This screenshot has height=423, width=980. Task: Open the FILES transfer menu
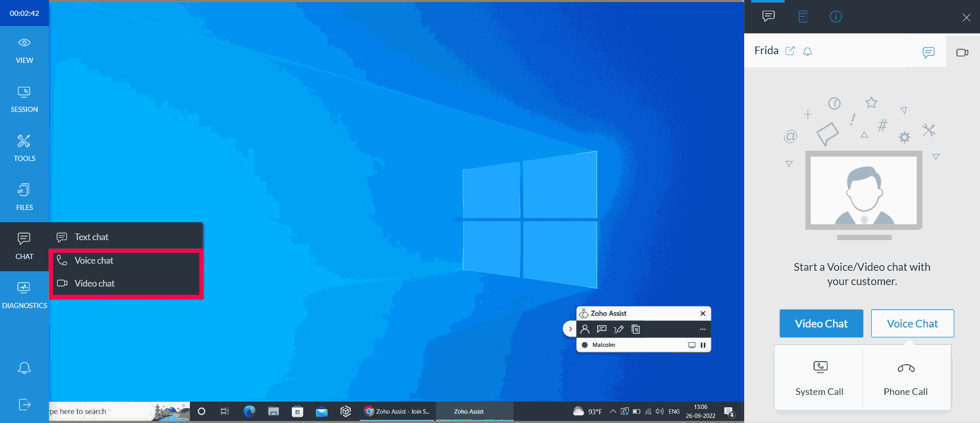click(x=24, y=197)
